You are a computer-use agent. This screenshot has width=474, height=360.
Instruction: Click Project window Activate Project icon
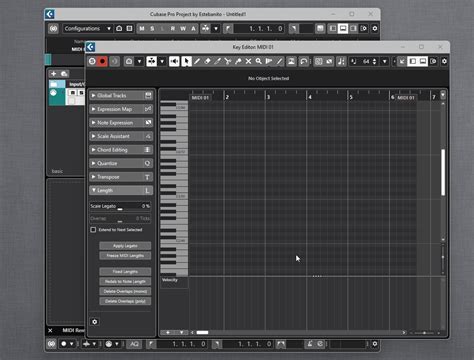[54, 29]
